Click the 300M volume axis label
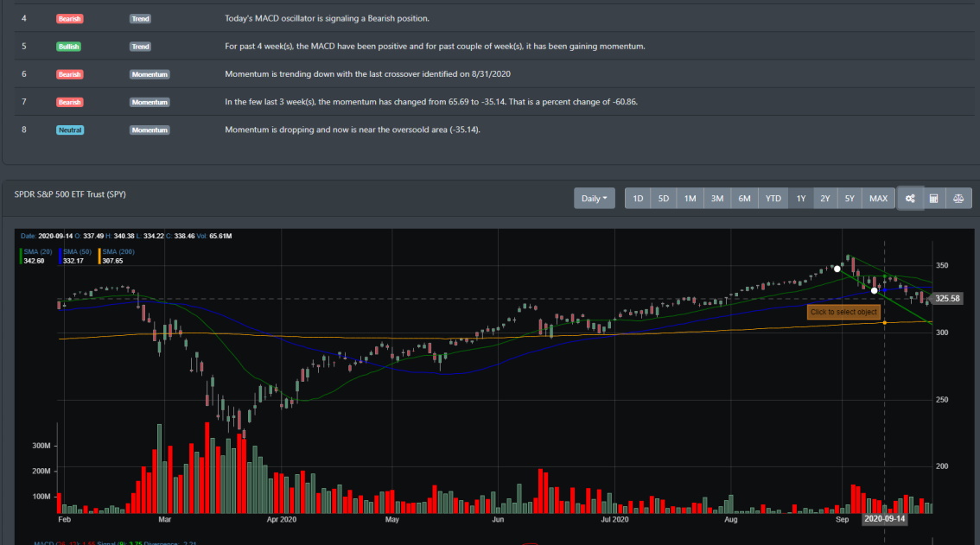 tap(41, 446)
